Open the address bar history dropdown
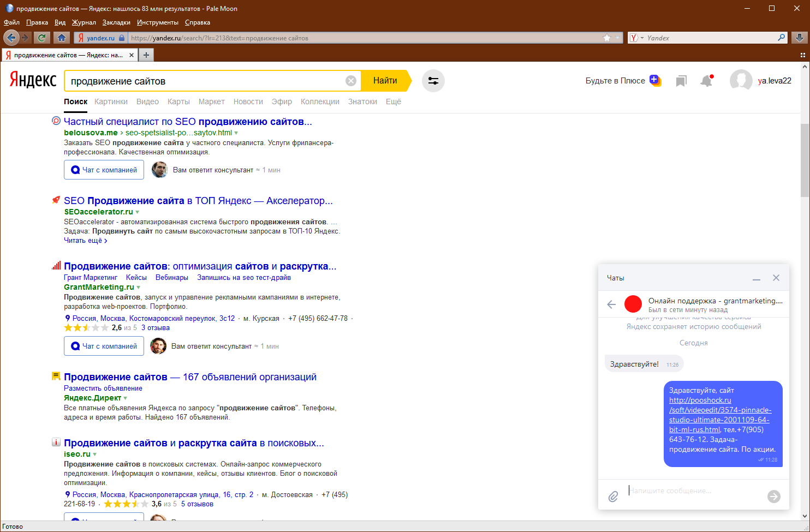This screenshot has height=532, width=810. [618, 38]
